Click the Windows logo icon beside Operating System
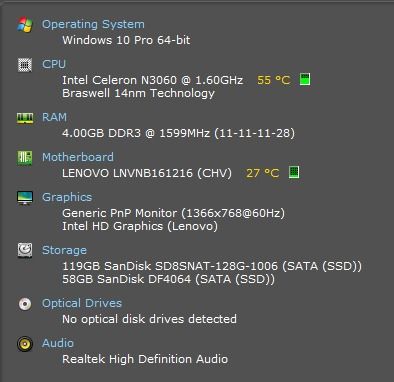394x382 pixels. [25, 25]
